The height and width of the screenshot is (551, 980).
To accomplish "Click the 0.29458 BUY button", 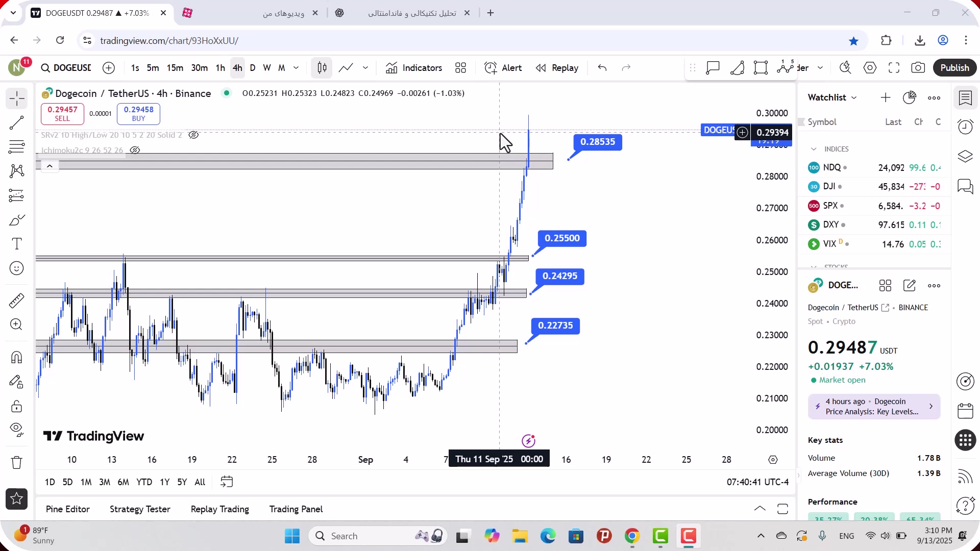I will [x=138, y=114].
